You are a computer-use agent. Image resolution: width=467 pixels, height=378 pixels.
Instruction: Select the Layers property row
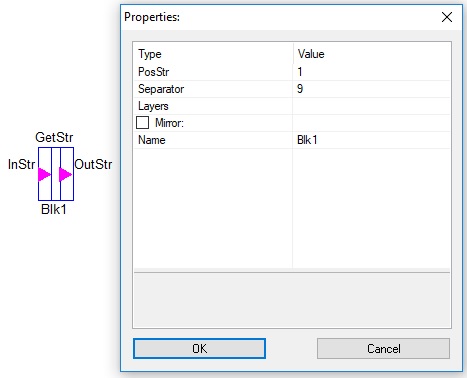[292, 106]
